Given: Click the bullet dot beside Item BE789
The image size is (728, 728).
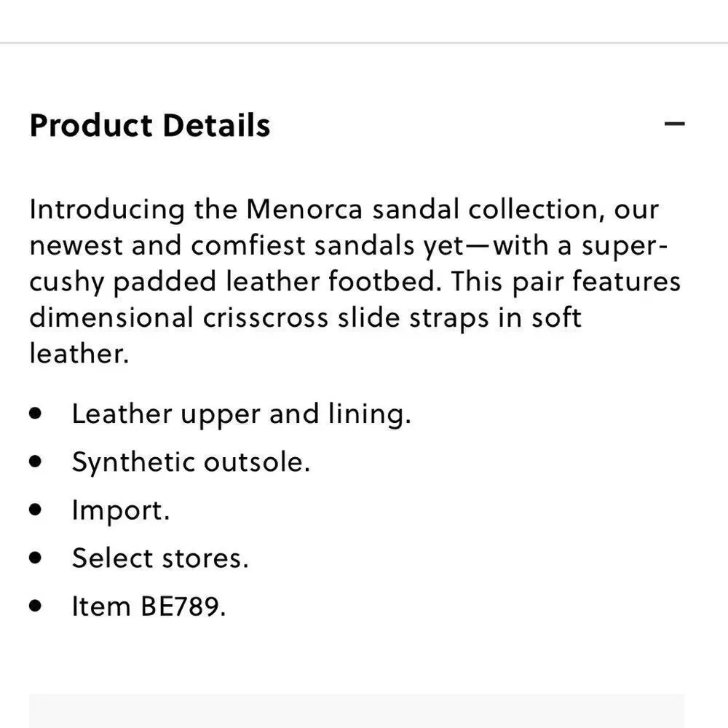Looking at the screenshot, I should 35,606.
